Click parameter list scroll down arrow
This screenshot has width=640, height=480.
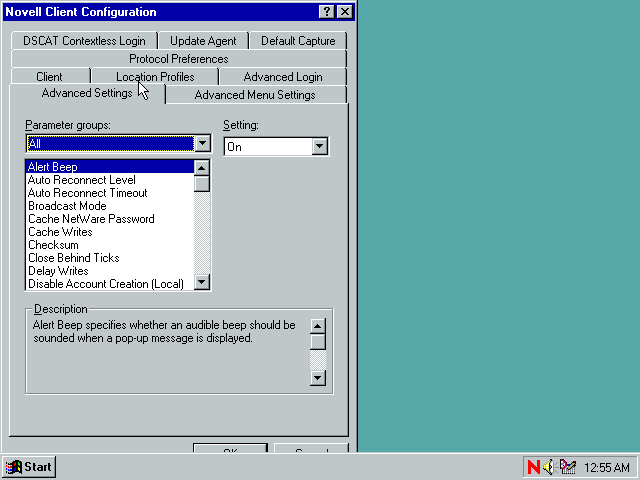[x=202, y=282]
